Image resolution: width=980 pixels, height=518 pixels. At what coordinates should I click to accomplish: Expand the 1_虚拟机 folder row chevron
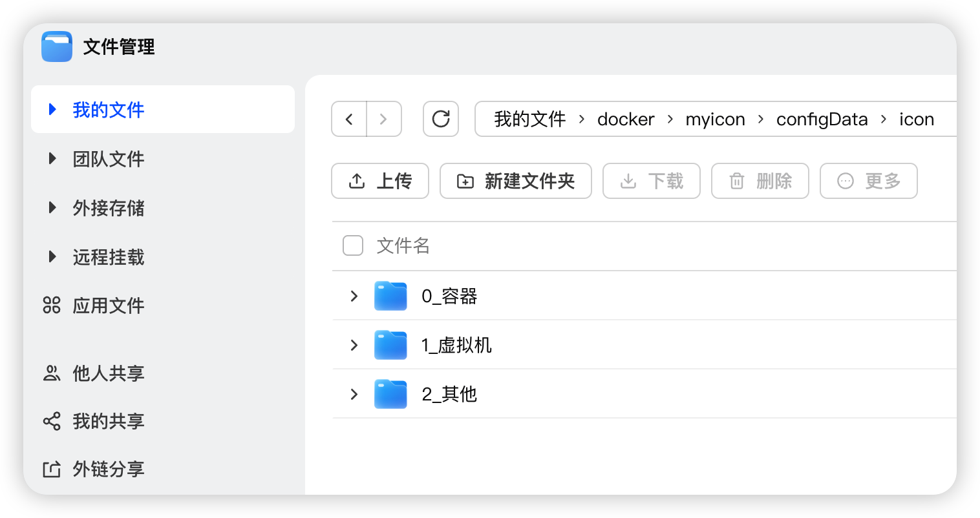pos(354,346)
